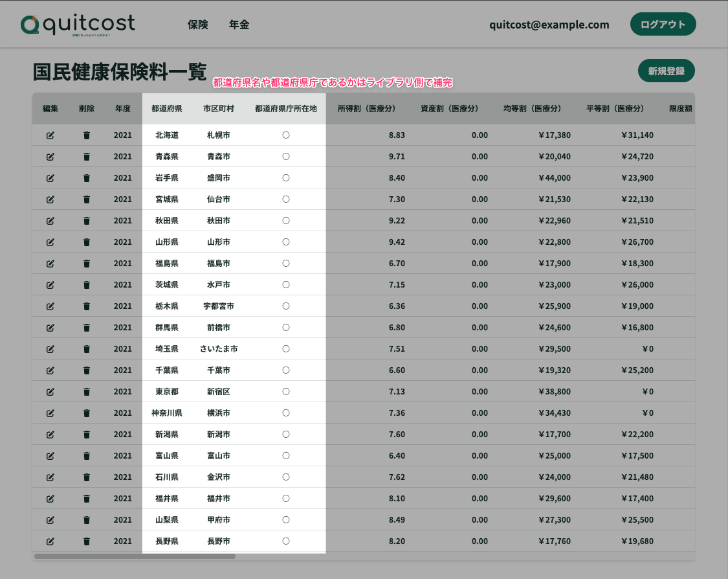Click the 都道府県庁所在地 column header

[286, 109]
